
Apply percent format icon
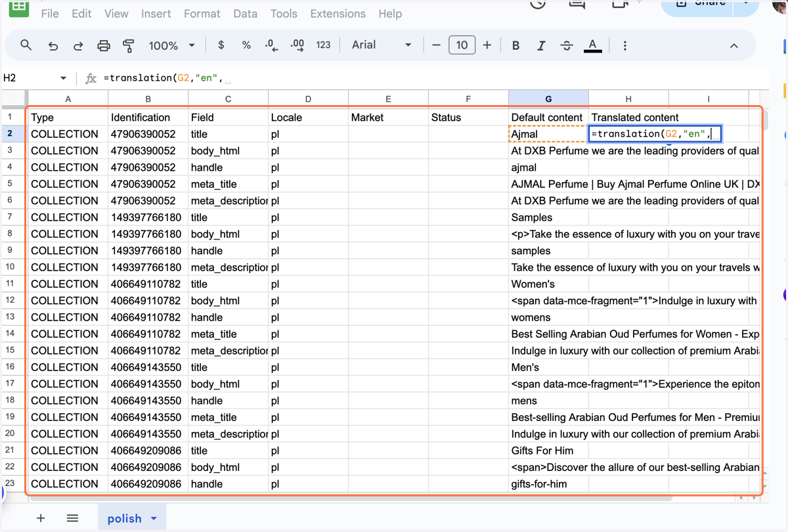(x=246, y=45)
